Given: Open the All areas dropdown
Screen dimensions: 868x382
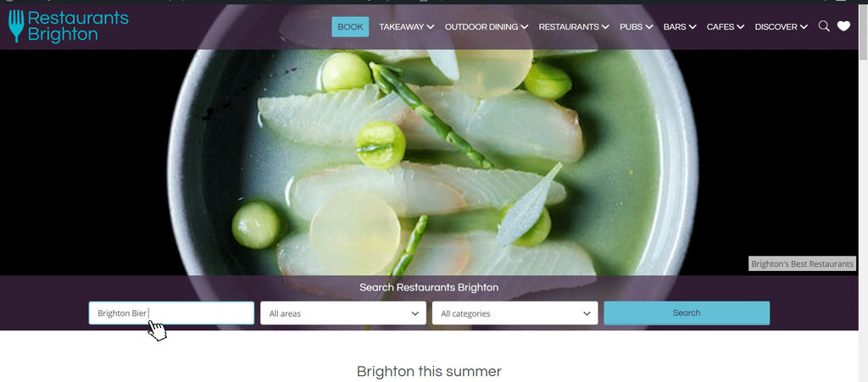Looking at the screenshot, I should pyautogui.click(x=343, y=313).
